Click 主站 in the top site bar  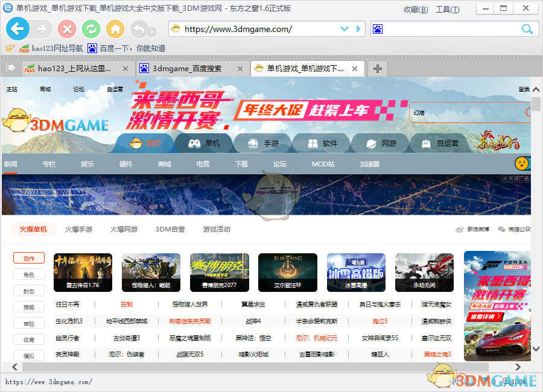pos(12,89)
